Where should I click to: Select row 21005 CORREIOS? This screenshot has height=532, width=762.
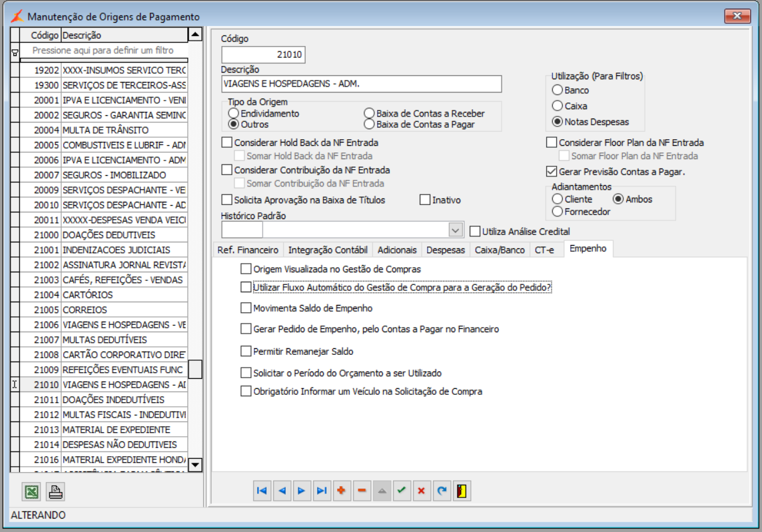point(103,310)
